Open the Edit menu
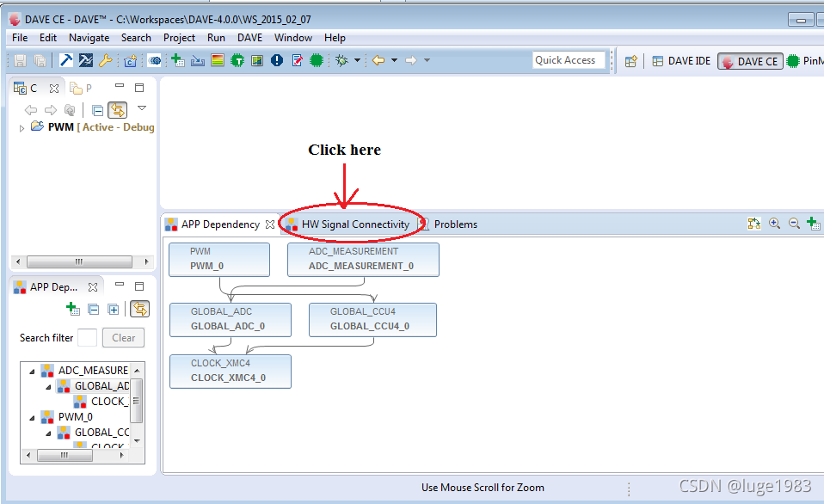The image size is (824, 504). (x=48, y=38)
